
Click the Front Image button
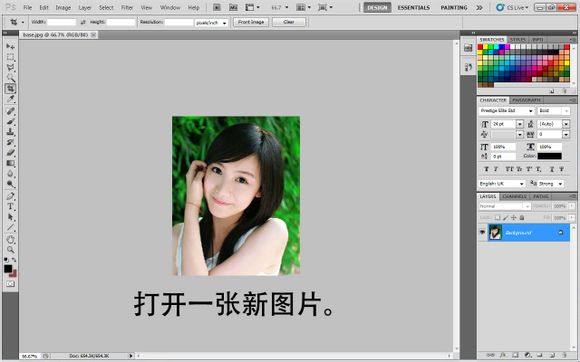coord(251,22)
